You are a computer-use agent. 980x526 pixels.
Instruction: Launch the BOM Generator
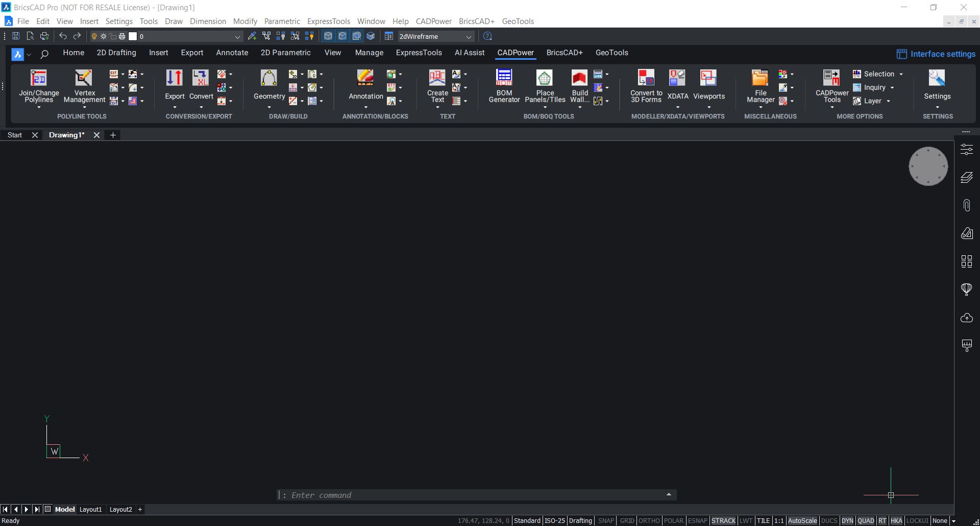pyautogui.click(x=504, y=86)
